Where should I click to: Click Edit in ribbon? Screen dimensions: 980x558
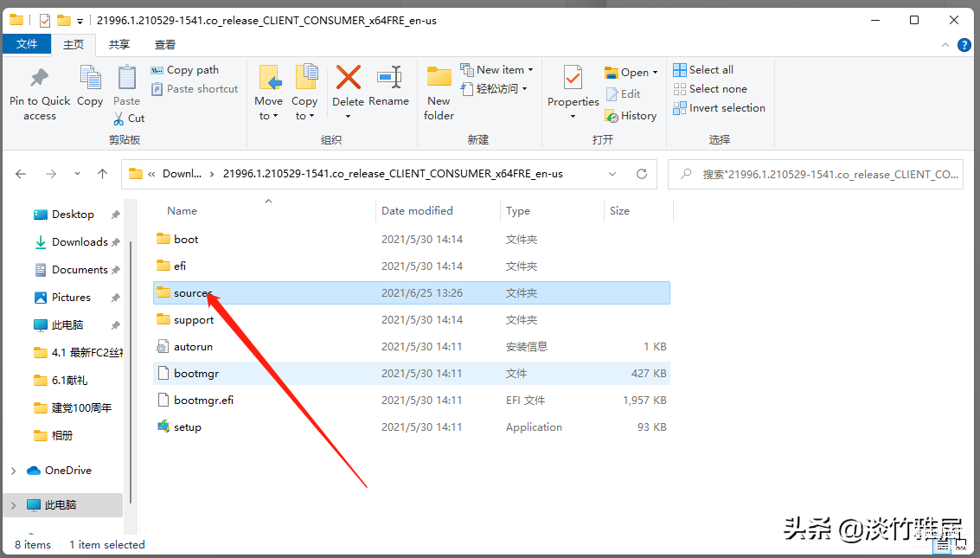pyautogui.click(x=623, y=93)
